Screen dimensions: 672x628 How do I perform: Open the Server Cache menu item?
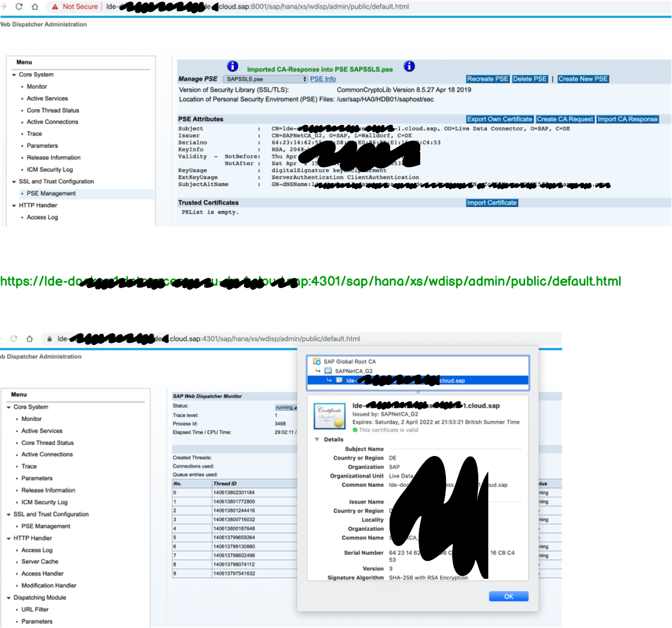(x=40, y=562)
